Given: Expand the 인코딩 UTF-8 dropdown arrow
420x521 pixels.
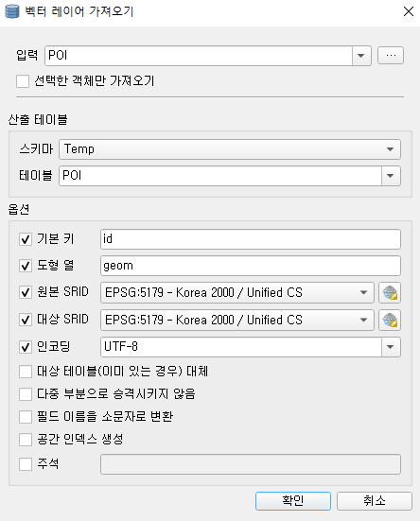Looking at the screenshot, I should pyautogui.click(x=391, y=347).
